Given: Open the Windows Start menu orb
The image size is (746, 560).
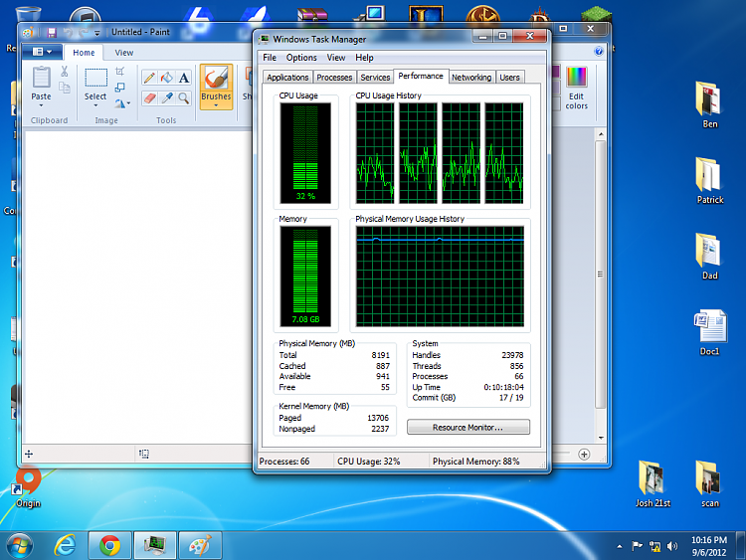Looking at the screenshot, I should click(20, 546).
